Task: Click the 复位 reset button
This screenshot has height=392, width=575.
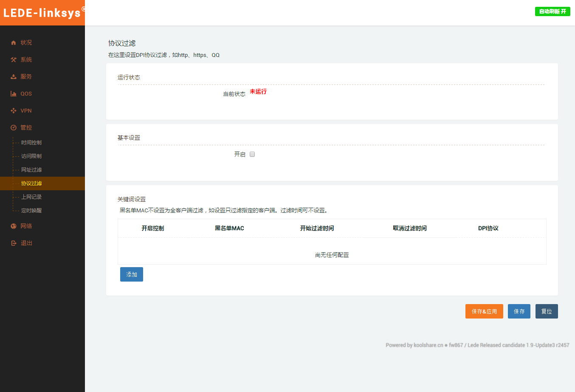Action: pos(547,311)
